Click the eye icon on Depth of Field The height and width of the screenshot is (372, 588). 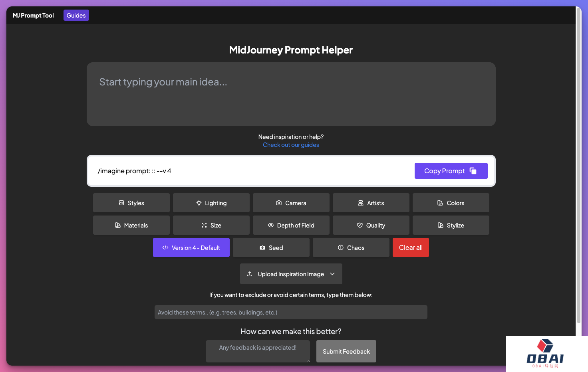(271, 225)
